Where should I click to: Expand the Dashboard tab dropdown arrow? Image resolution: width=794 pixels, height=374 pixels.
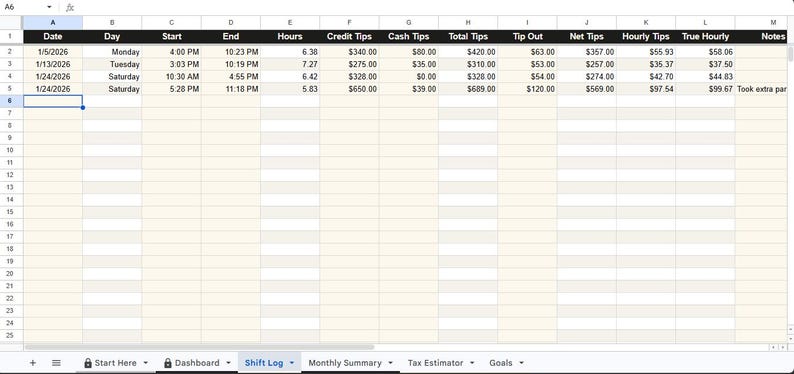(228, 363)
